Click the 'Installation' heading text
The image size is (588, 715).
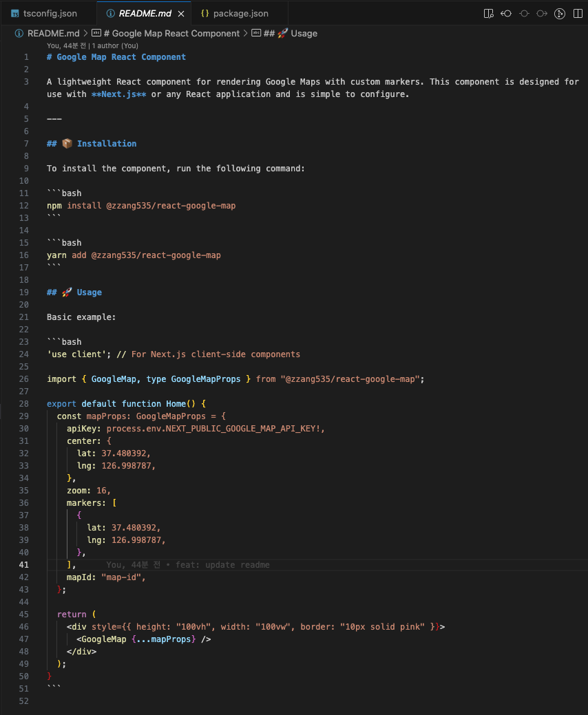tap(107, 144)
